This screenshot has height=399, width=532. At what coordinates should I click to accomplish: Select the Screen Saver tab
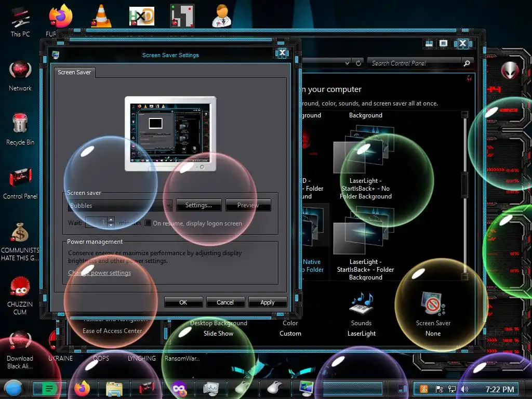pyautogui.click(x=74, y=72)
